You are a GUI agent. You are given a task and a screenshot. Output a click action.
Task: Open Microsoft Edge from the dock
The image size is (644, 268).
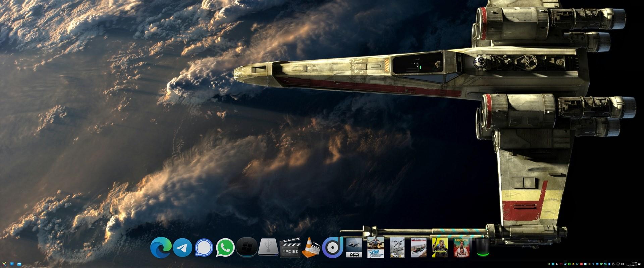[161, 248]
